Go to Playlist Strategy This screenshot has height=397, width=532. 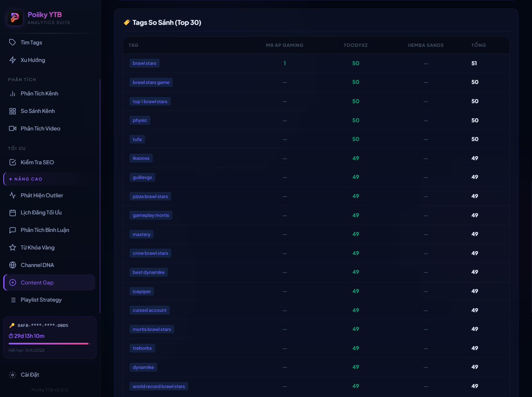tap(41, 300)
